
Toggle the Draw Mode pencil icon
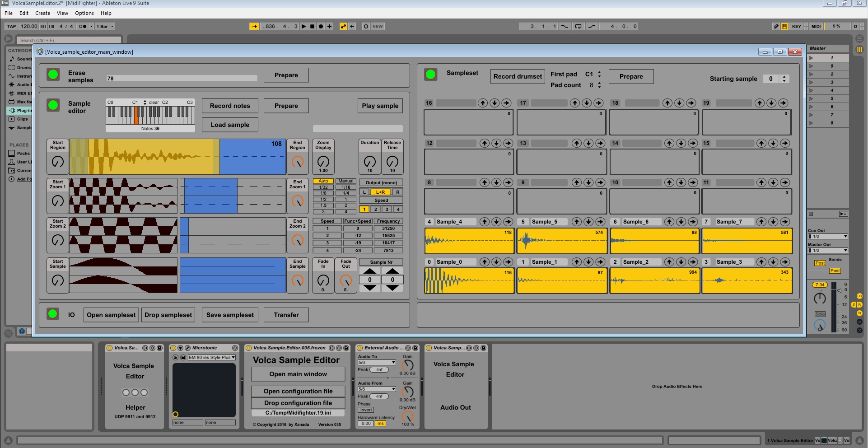click(x=776, y=26)
